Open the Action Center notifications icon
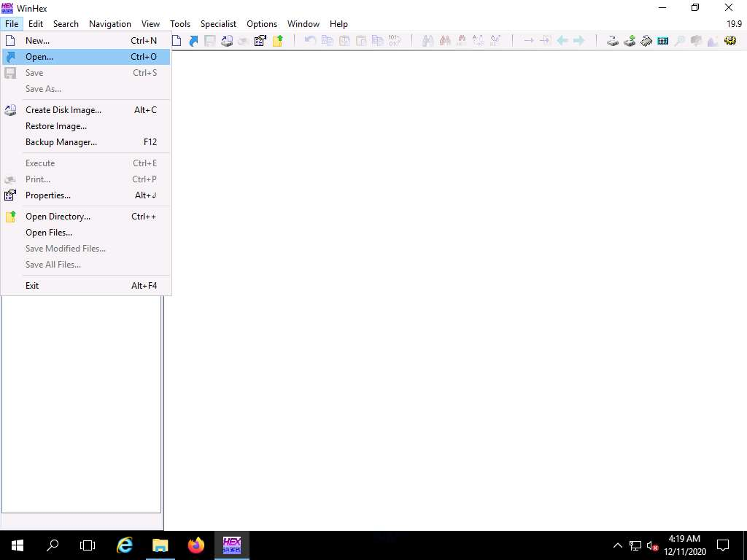Image resolution: width=747 pixels, height=560 pixels. tap(723, 545)
